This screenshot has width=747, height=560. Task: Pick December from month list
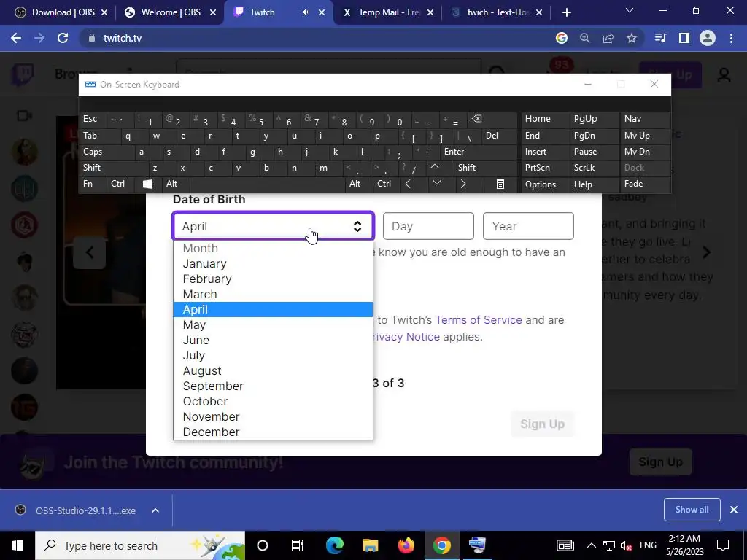point(273,432)
